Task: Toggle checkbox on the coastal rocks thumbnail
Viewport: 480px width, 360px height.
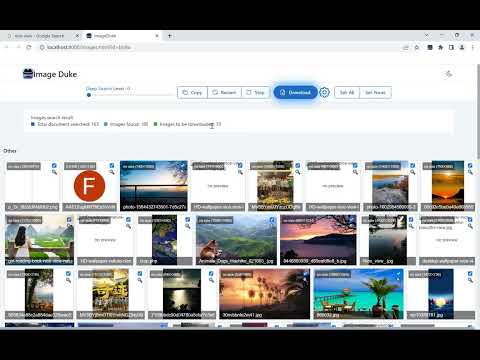Action: click(413, 165)
